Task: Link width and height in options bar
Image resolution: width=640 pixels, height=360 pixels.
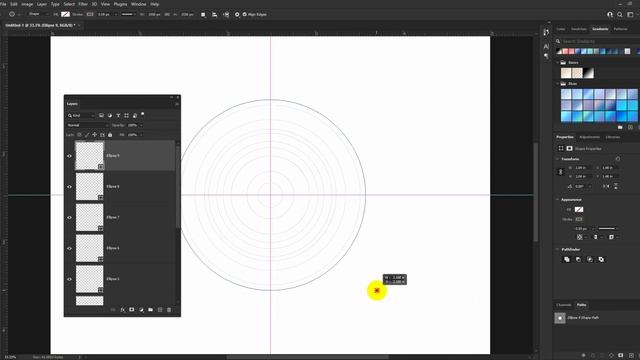Action: tap(167, 14)
